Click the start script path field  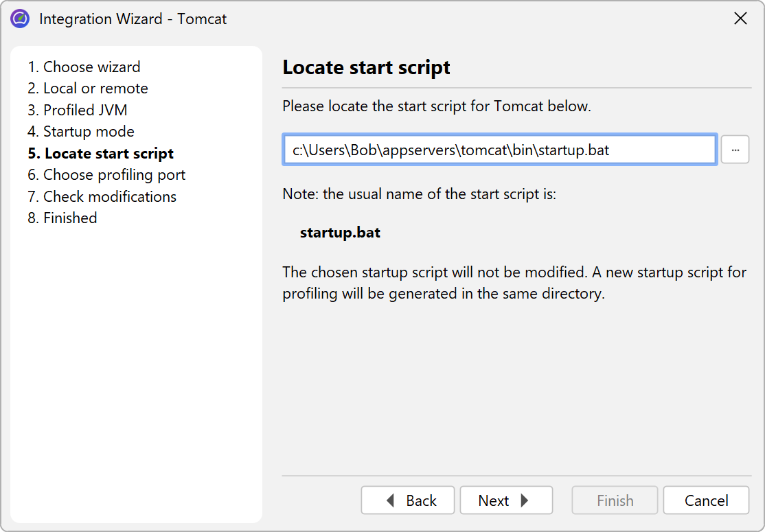pyautogui.click(x=499, y=150)
